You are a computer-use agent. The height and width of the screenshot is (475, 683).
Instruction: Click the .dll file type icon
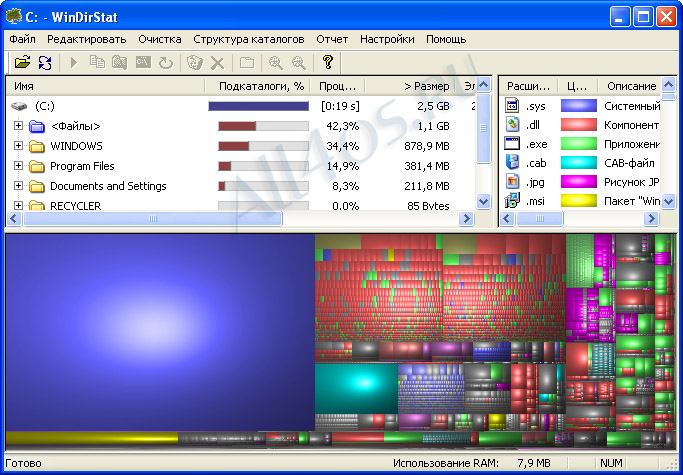point(513,125)
